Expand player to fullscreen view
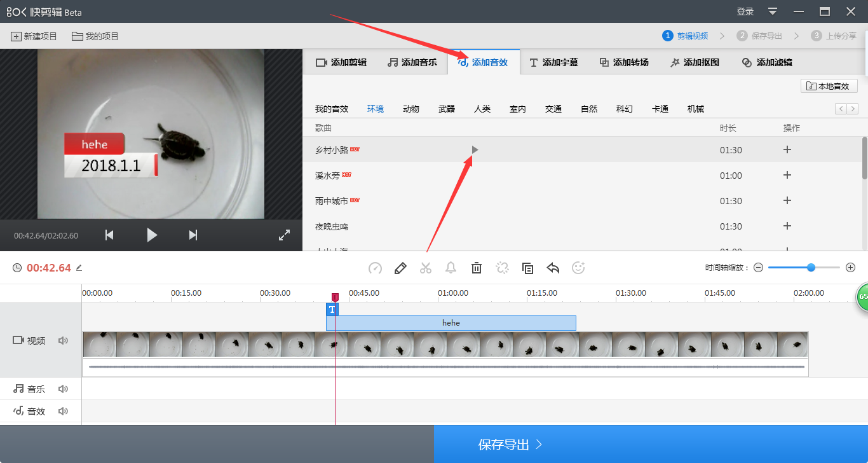 (284, 234)
